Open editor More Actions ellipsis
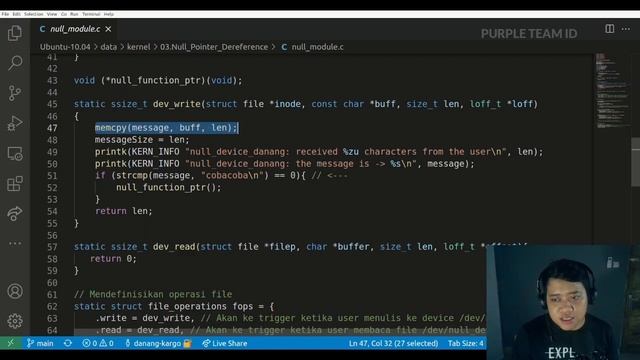 (626, 29)
